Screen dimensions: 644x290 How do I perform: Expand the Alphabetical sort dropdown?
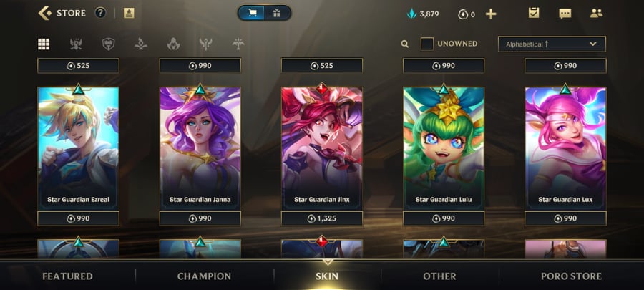[x=552, y=44]
